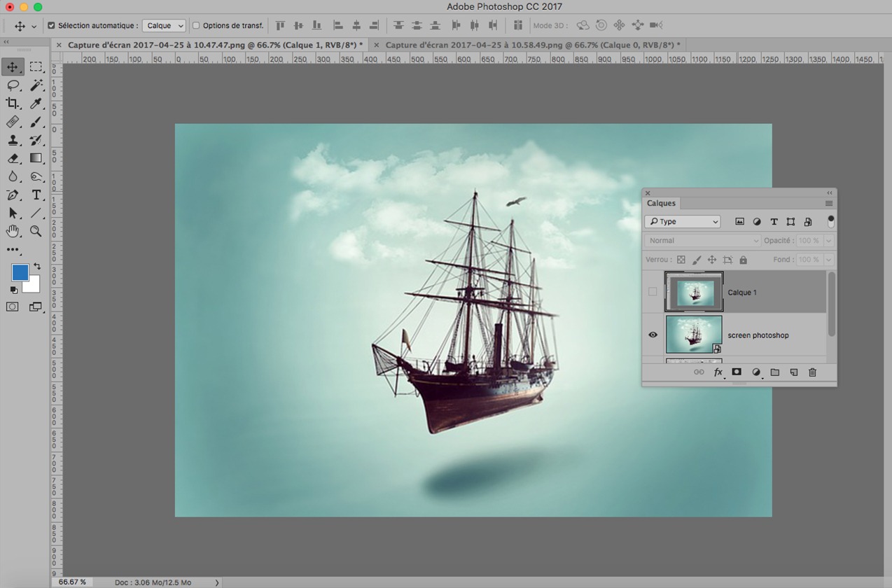This screenshot has height=588, width=892.
Task: Enable the Sélection automatique checkbox
Action: [51, 25]
